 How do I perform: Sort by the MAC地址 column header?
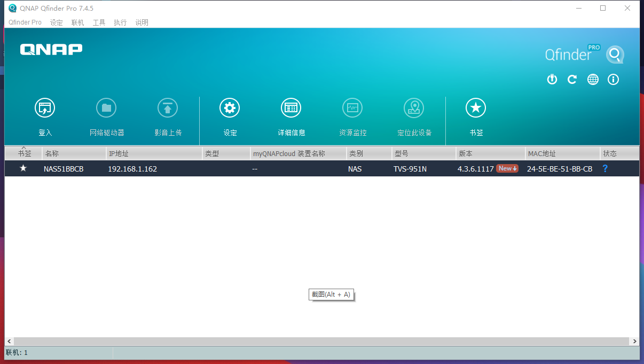click(563, 153)
